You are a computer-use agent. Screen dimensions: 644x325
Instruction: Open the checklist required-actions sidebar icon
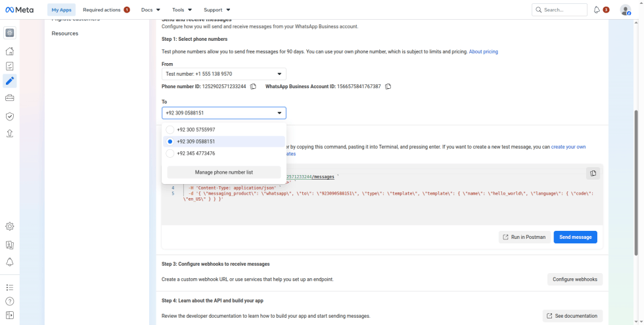[x=10, y=66]
